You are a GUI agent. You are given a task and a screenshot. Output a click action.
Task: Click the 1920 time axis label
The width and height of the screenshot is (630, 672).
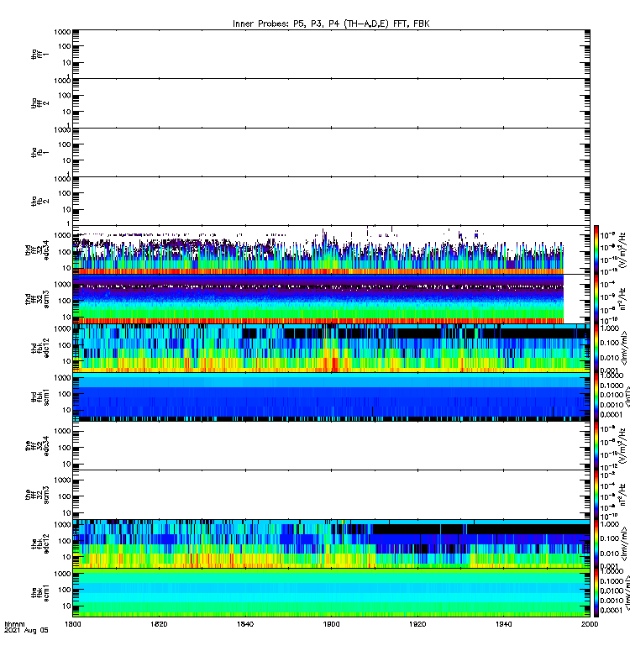[x=417, y=624]
